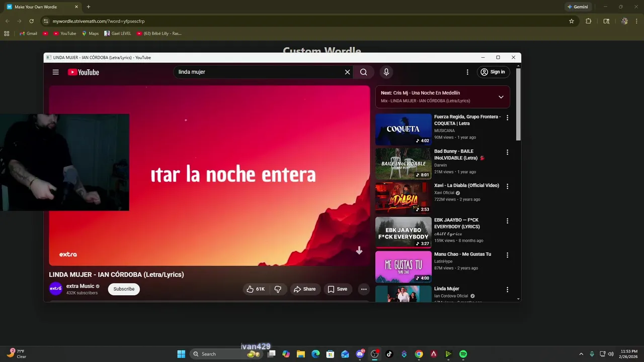Reload the Wordle page
The image size is (644, 362).
pos(31,21)
